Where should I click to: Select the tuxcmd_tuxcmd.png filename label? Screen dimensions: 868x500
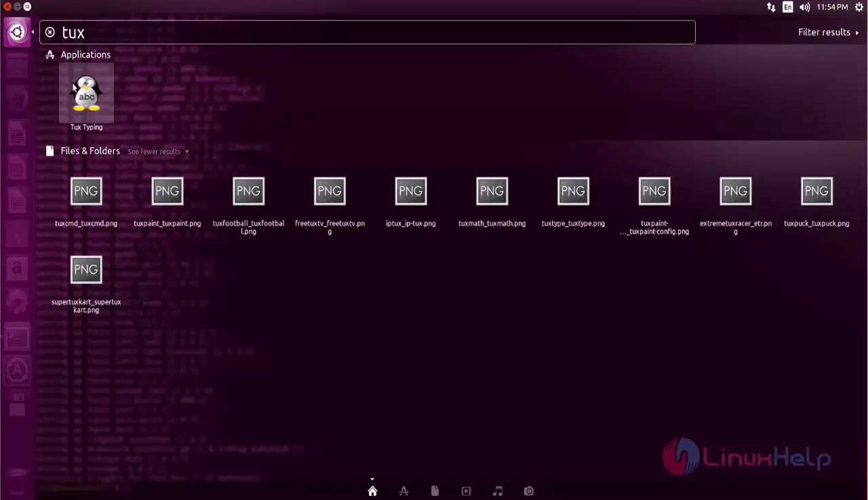[86, 224]
